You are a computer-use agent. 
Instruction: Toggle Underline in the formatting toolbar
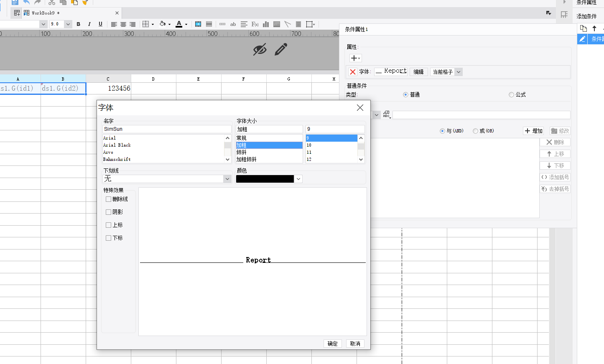click(100, 24)
